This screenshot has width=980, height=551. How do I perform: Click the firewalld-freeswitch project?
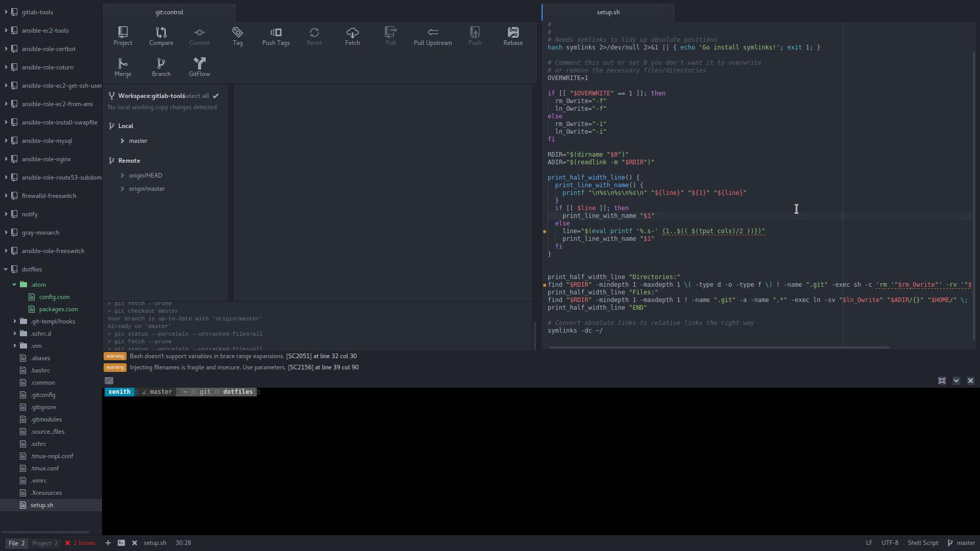coord(49,196)
